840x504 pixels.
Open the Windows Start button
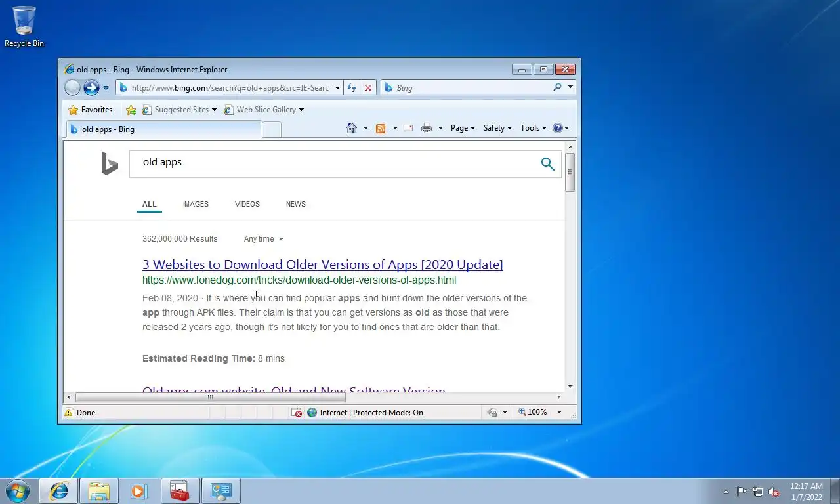[18, 491]
